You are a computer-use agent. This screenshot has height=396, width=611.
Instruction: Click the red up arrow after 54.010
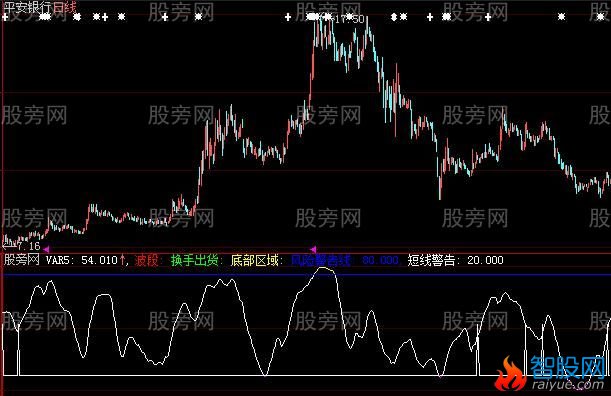click(x=122, y=260)
